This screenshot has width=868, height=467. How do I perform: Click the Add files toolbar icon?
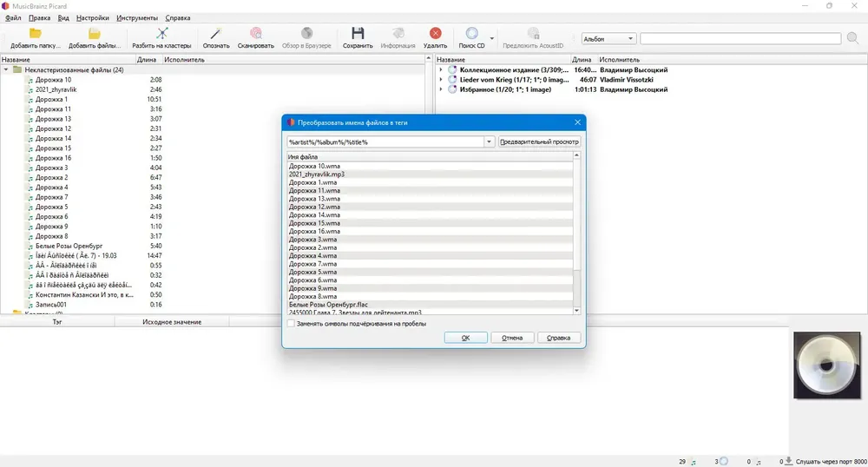(94, 34)
